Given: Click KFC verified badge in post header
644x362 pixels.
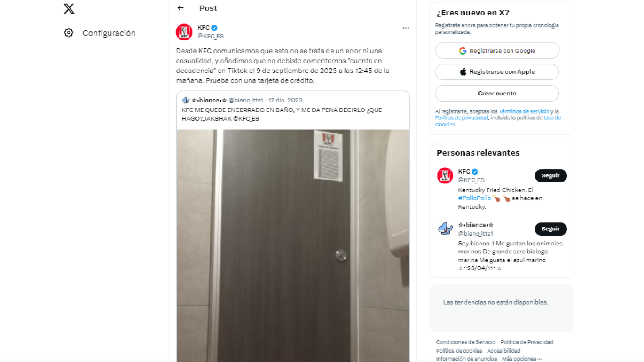Looking at the screenshot, I should pos(214,28).
